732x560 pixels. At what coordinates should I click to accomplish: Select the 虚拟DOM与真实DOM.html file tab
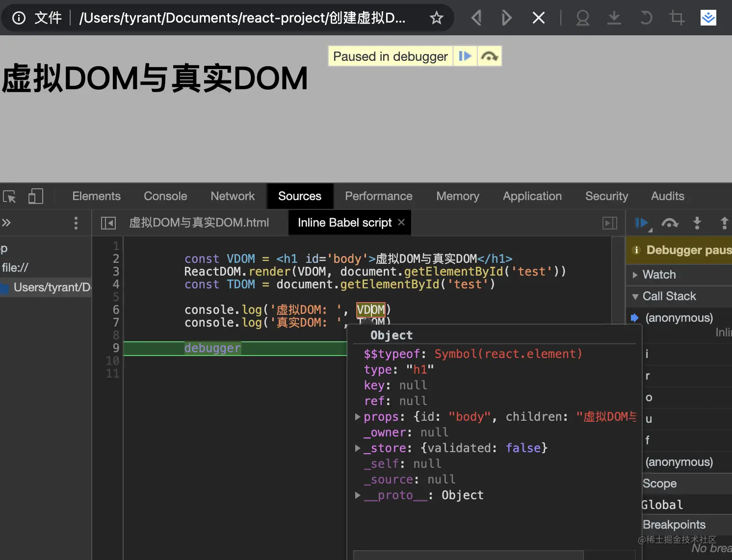199,223
